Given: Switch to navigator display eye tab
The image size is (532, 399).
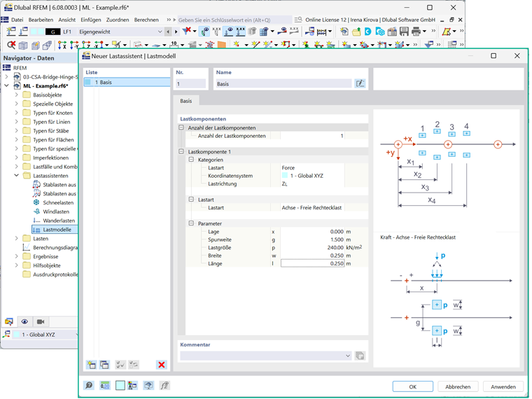Looking at the screenshot, I should tap(24, 321).
